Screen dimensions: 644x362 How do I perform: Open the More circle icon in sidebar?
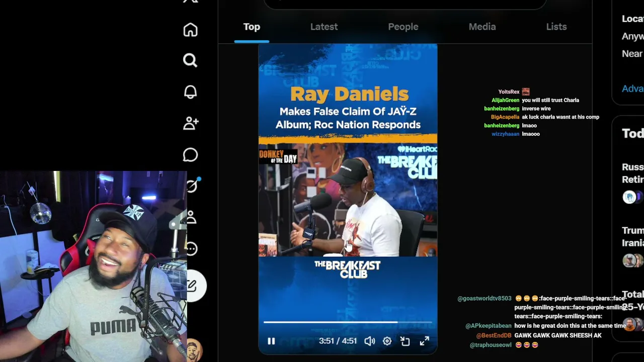(x=191, y=249)
